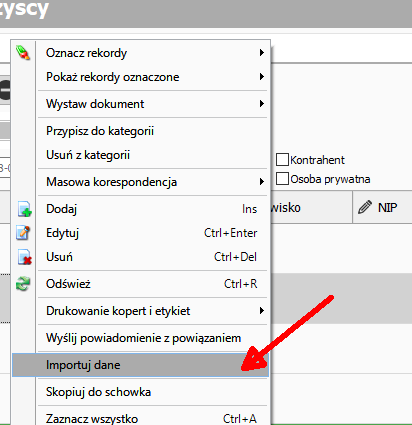This screenshot has width=412, height=425.
Task: Expand the Wystaw dokument submenu arrow
Action: click(262, 104)
